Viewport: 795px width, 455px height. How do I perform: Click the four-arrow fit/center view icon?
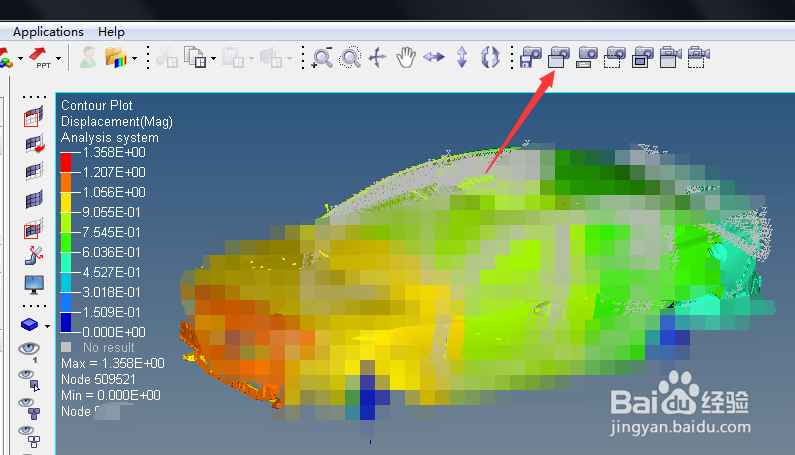point(378,57)
